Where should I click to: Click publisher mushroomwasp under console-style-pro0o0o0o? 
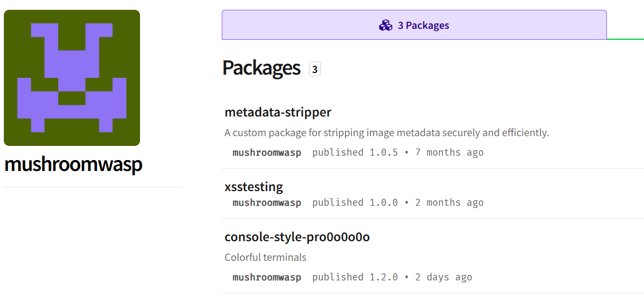[267, 277]
